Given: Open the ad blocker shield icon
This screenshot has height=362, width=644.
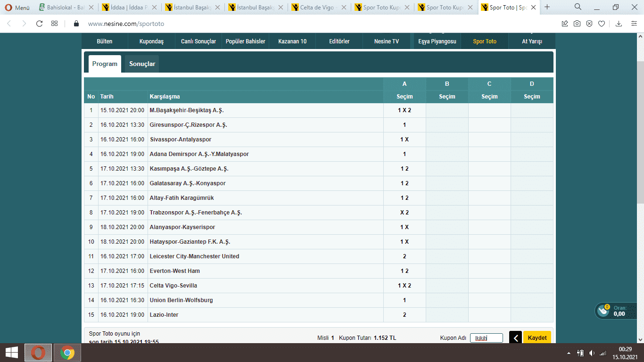Looking at the screenshot, I should 589,24.
